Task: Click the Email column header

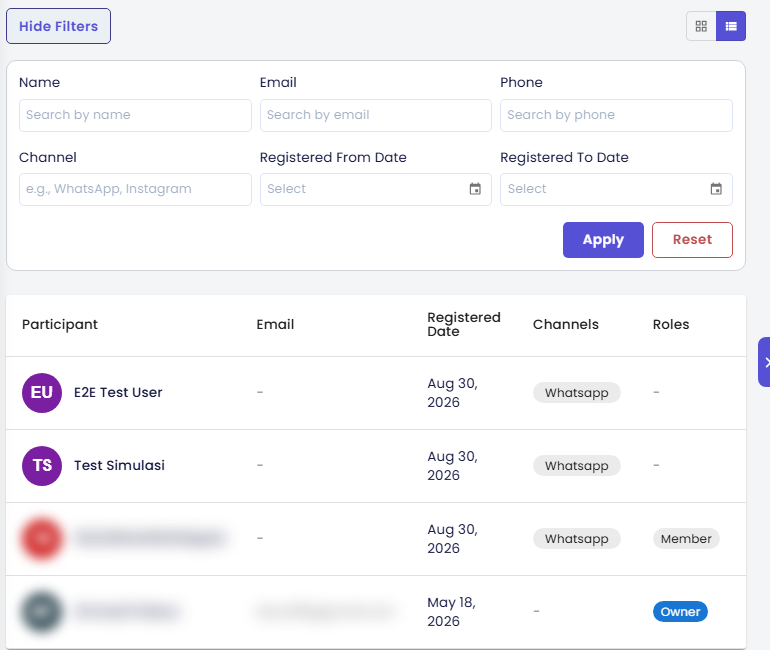Action: tap(275, 325)
